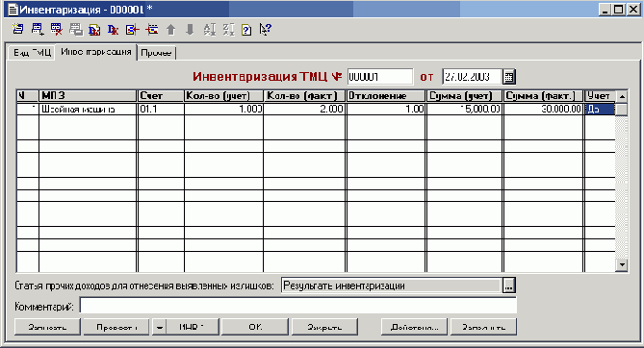Click the help question mark document icon

pyautogui.click(x=246, y=30)
